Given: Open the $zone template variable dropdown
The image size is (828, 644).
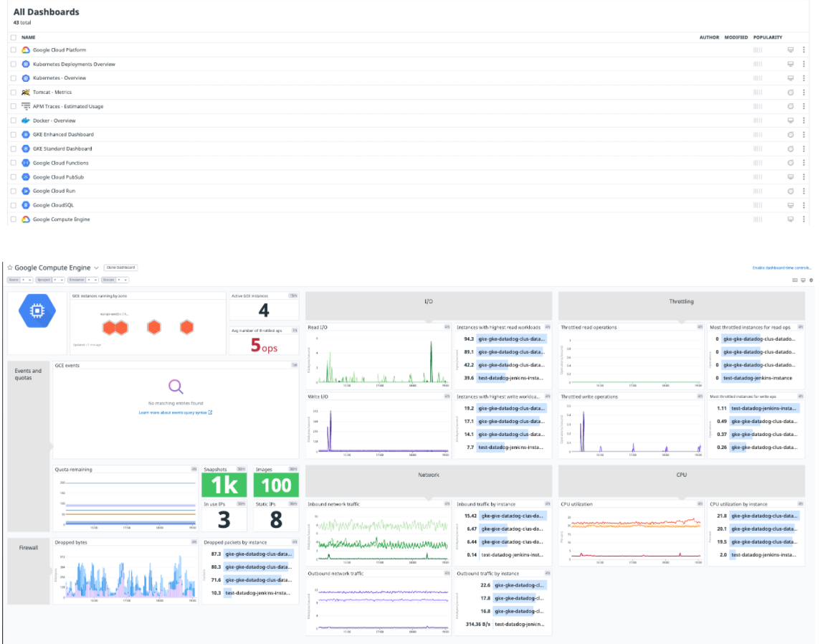Looking at the screenshot, I should pos(30,280).
